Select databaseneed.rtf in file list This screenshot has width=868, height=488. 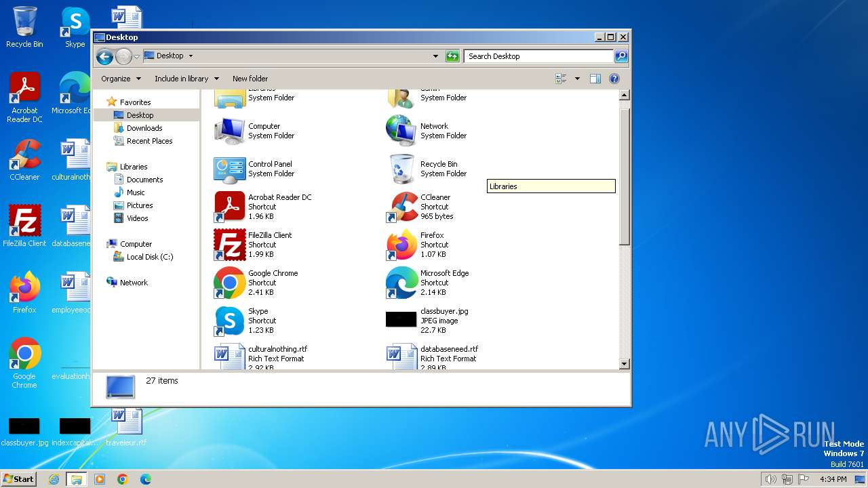[x=433, y=357]
